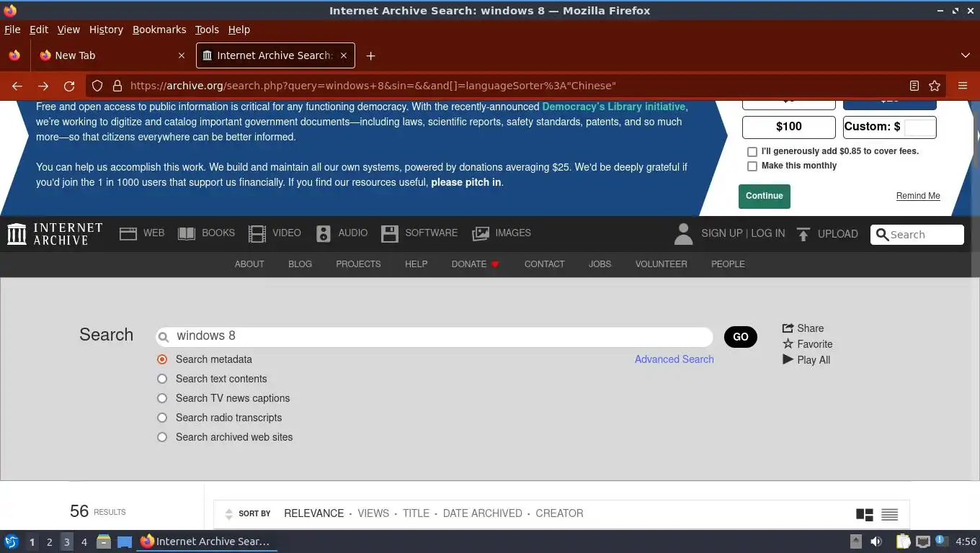This screenshot has width=980, height=553.
Task: Open the Advanced Search link
Action: [674, 359]
